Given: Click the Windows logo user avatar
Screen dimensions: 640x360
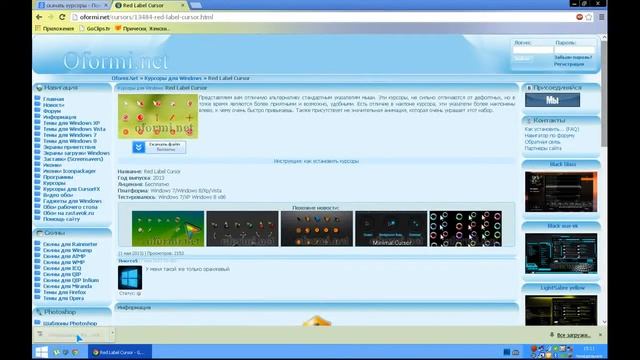Looking at the screenshot, I should pos(130,278).
